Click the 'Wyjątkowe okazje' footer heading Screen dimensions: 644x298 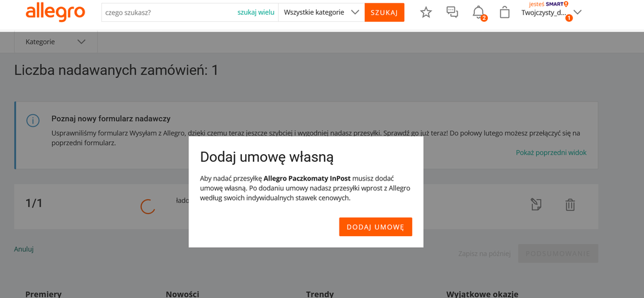tap(482, 294)
